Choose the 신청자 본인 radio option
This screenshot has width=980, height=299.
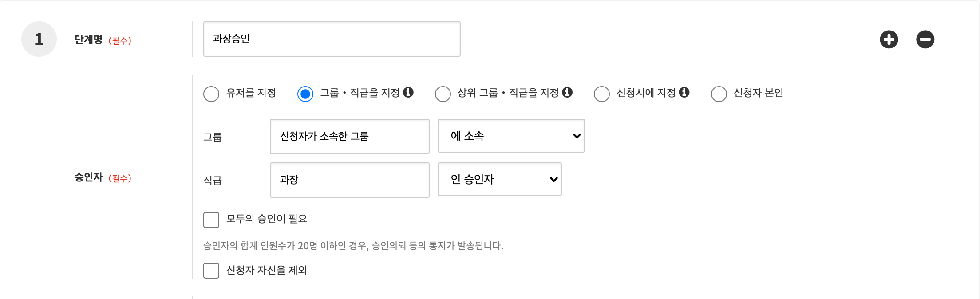[719, 94]
